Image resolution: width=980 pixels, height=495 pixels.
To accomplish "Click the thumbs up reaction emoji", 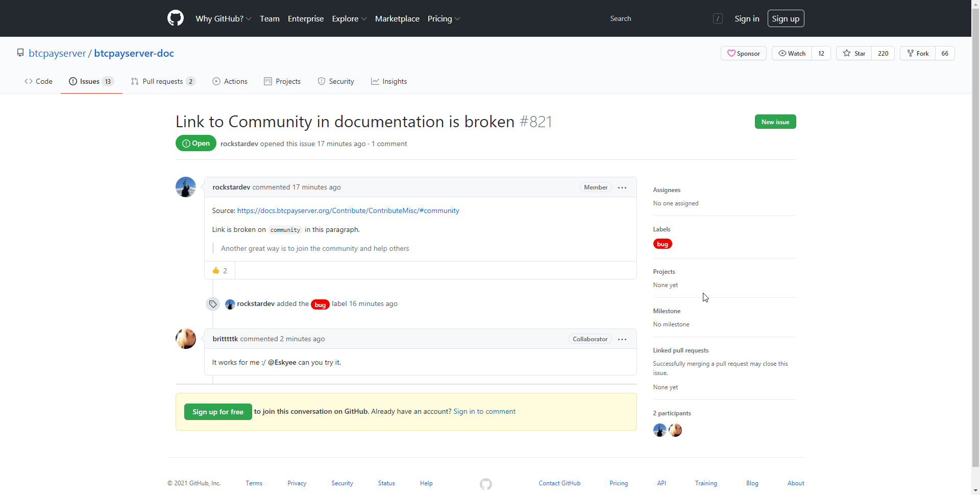I will point(216,271).
